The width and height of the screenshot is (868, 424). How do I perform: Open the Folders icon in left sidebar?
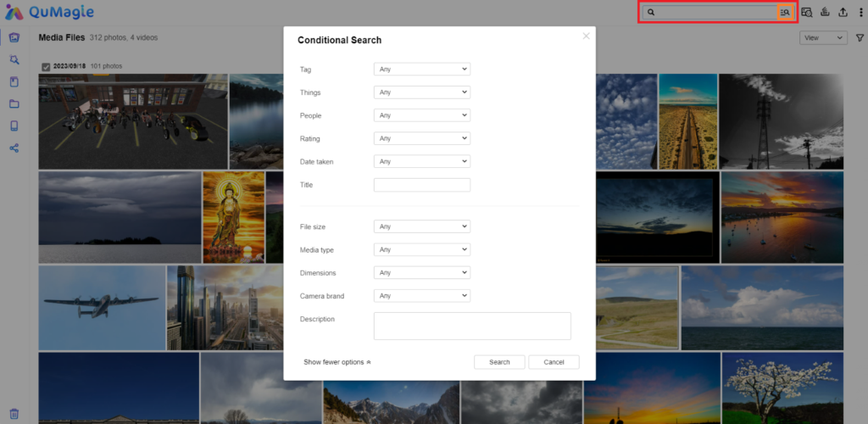[x=14, y=104]
